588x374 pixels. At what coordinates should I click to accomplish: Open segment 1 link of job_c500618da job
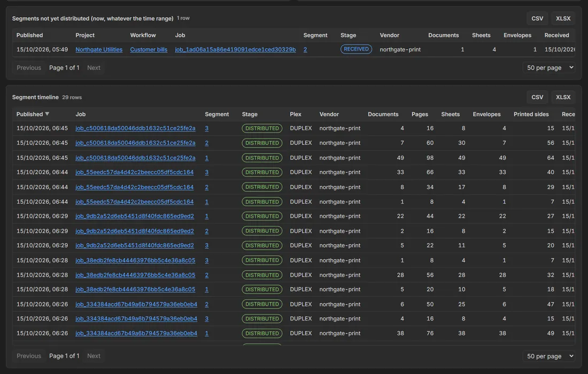[207, 158]
